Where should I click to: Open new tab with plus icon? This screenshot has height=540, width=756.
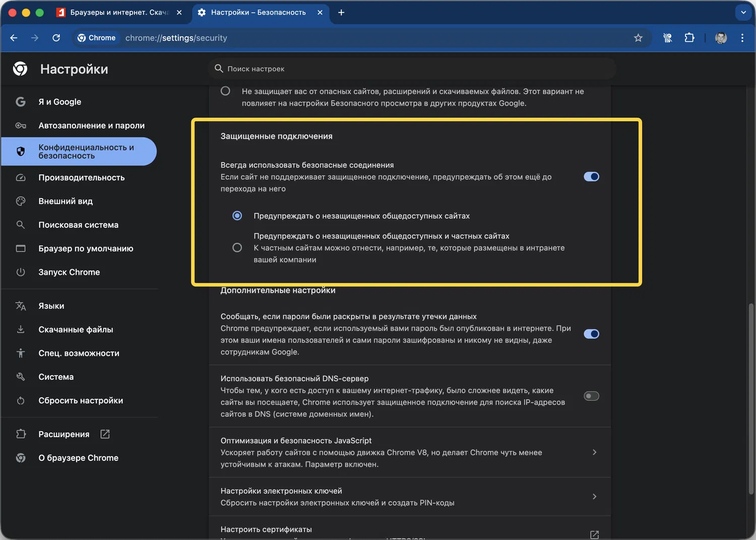[341, 13]
